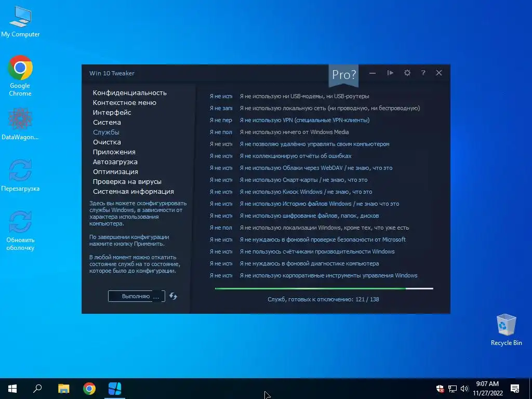Toggle 'не использую VPN' option
Screen dimensions: 532x399
click(304, 120)
